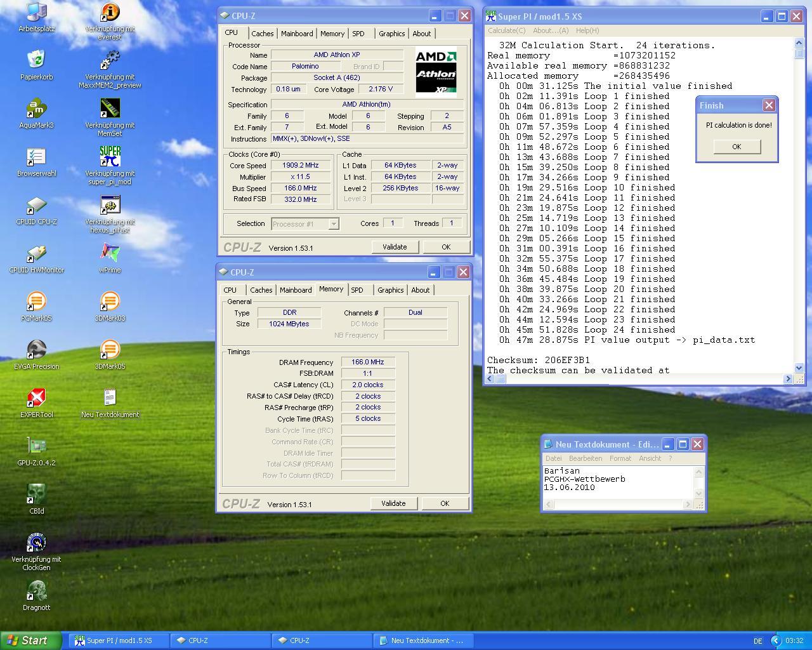Click OK in the top CPU-Z window
Screen dimensions: 812x650
[446, 247]
